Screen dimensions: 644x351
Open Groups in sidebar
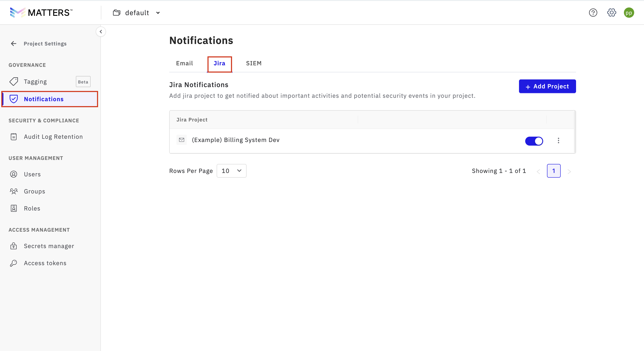(34, 191)
